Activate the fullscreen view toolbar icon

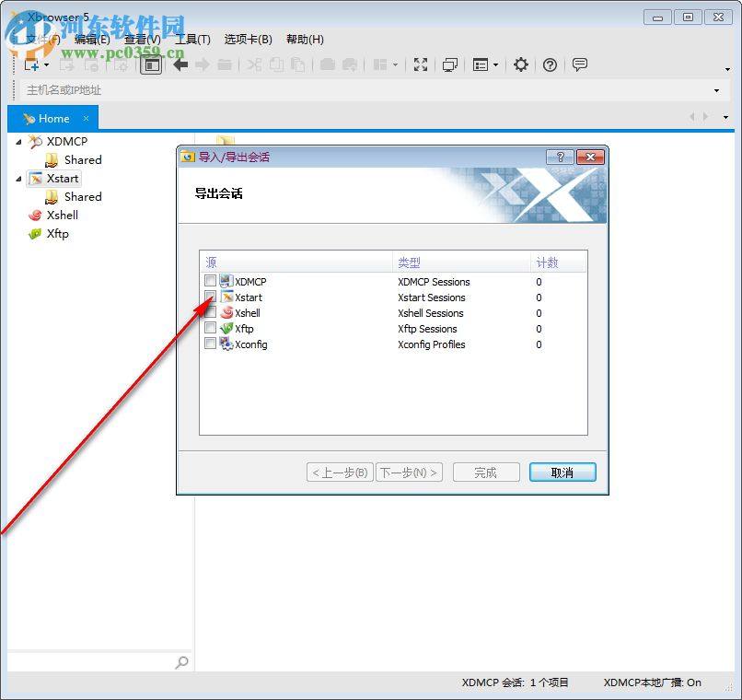(x=421, y=64)
